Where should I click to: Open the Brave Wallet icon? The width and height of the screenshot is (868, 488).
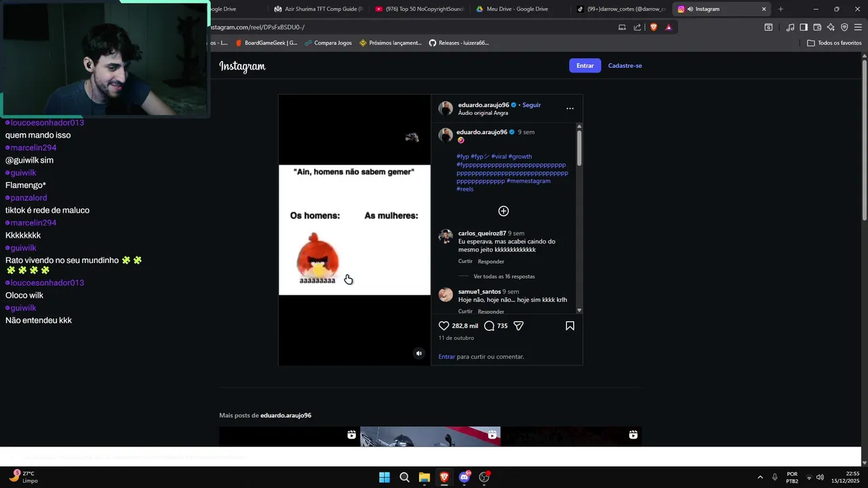click(x=817, y=27)
